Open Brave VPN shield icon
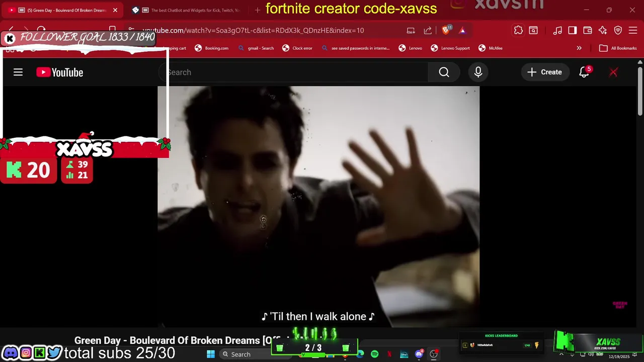 (x=618, y=30)
